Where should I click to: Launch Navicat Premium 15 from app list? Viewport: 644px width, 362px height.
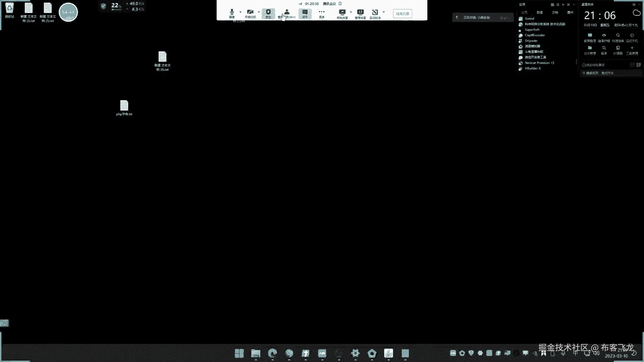coord(539,63)
